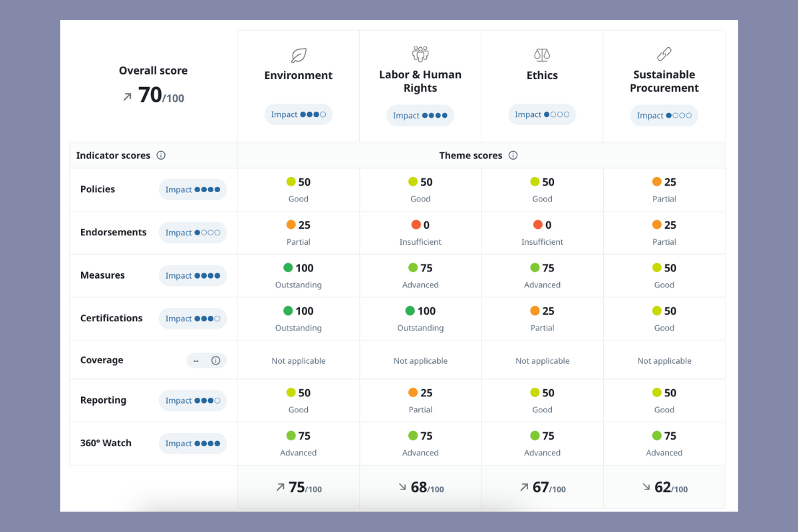Viewport: 798px width, 532px height.
Task: Select the Environment column heading
Action: [x=299, y=76]
